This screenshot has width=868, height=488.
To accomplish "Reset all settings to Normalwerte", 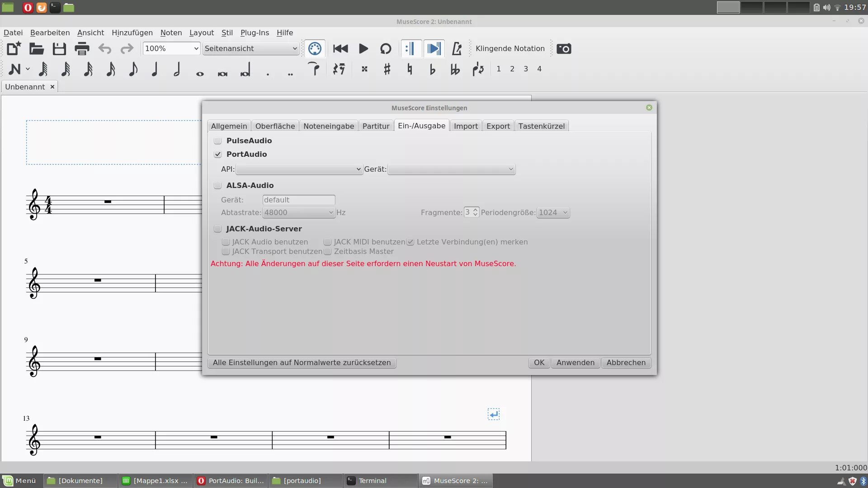I will (x=302, y=362).
